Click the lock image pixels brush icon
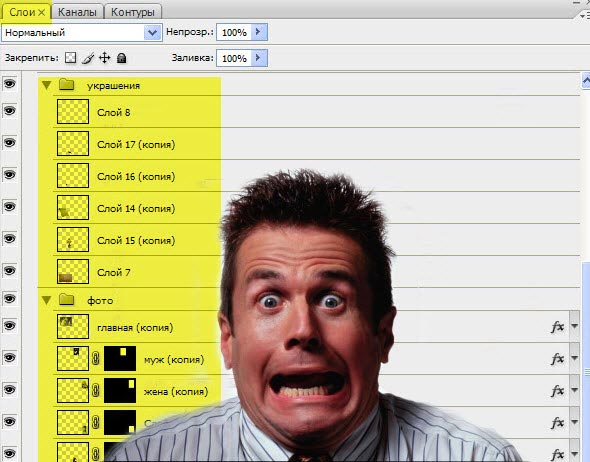 pyautogui.click(x=88, y=58)
